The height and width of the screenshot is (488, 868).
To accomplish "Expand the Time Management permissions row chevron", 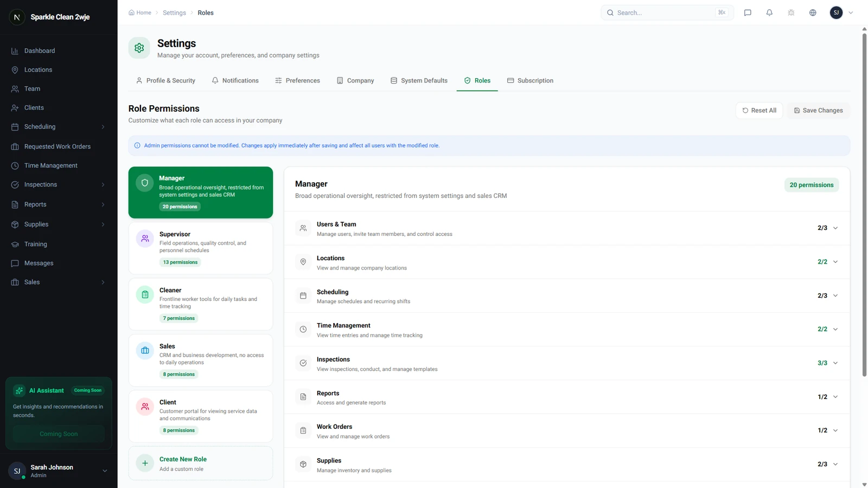I will tap(835, 330).
